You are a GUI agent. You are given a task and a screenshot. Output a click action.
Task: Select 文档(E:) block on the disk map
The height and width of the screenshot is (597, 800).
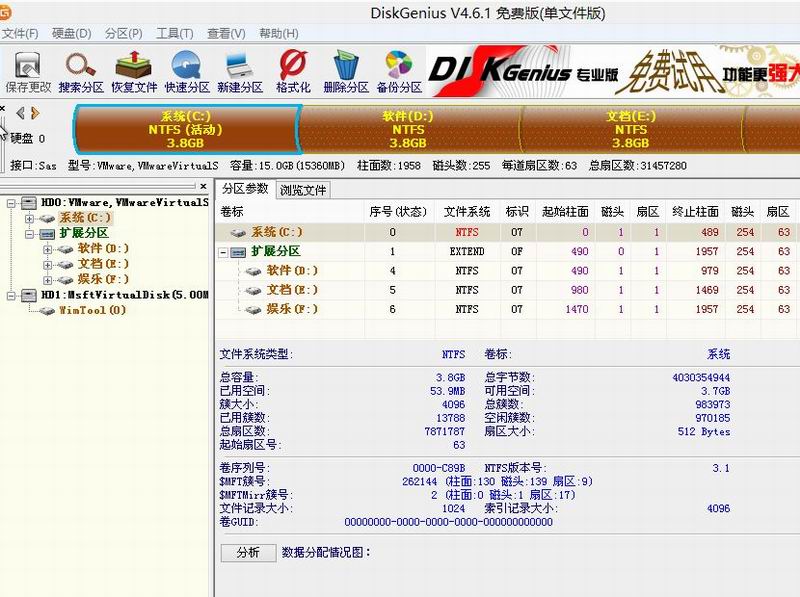click(631, 130)
